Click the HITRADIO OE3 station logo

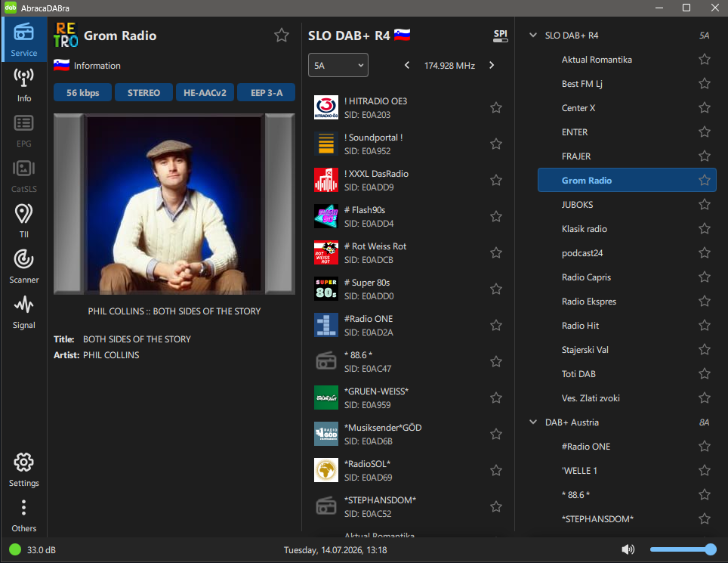(326, 107)
